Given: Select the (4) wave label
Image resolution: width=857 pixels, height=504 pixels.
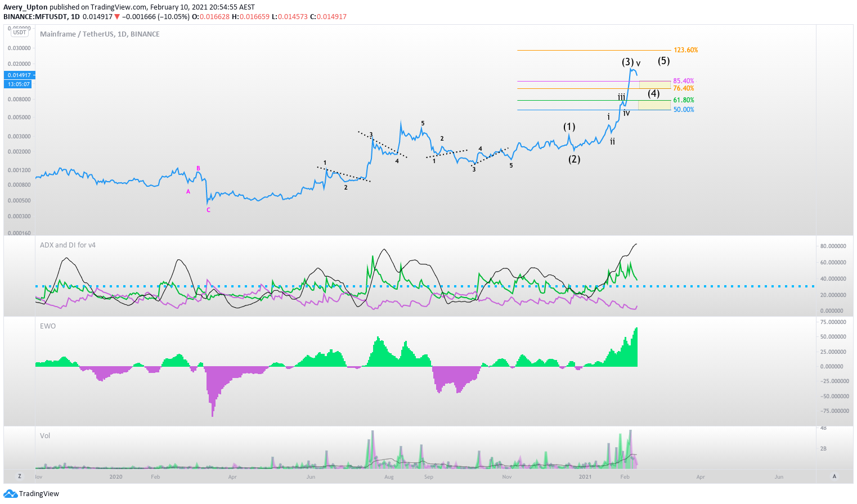Looking at the screenshot, I should pos(653,93).
